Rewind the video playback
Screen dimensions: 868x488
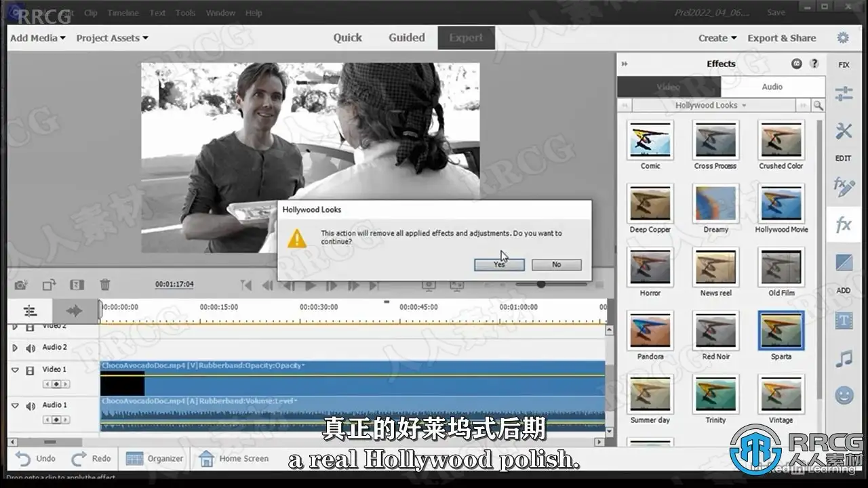pos(268,286)
